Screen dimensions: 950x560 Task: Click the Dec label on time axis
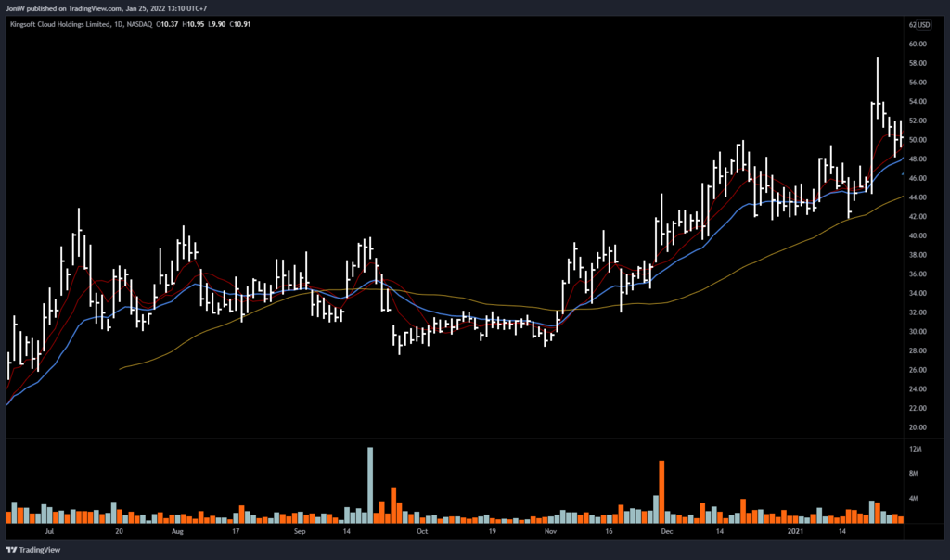(667, 533)
